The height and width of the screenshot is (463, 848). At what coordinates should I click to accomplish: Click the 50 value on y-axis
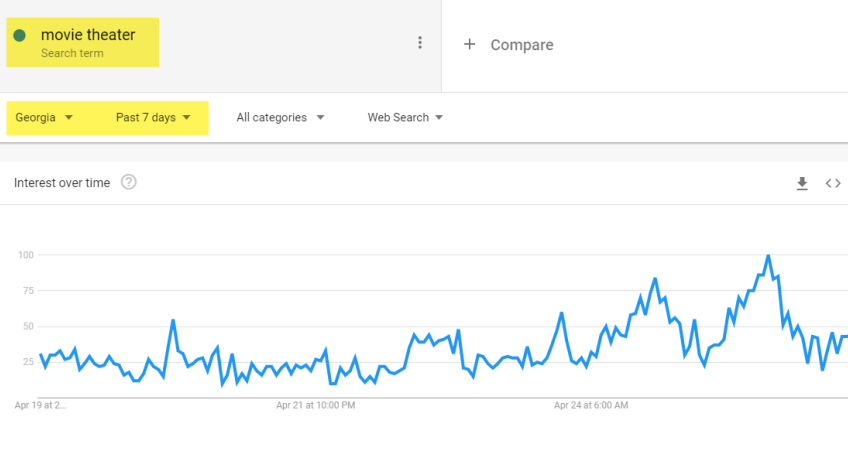(x=27, y=326)
